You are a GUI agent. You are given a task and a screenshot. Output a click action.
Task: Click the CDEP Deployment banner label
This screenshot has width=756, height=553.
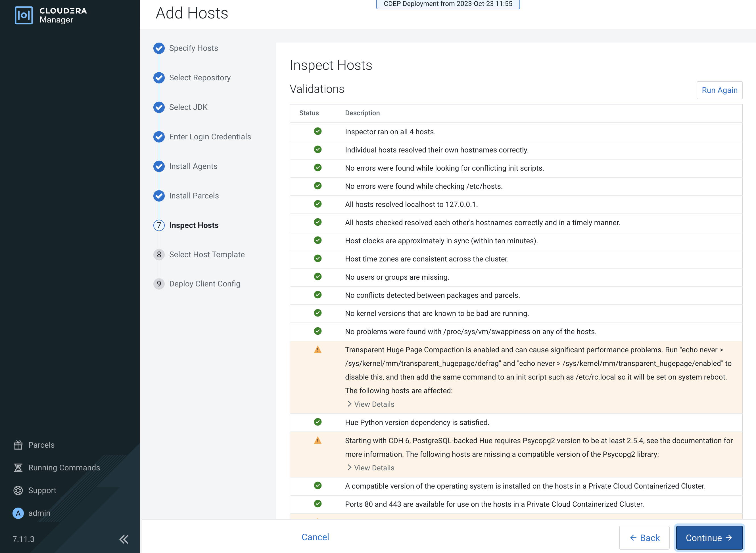click(x=448, y=4)
